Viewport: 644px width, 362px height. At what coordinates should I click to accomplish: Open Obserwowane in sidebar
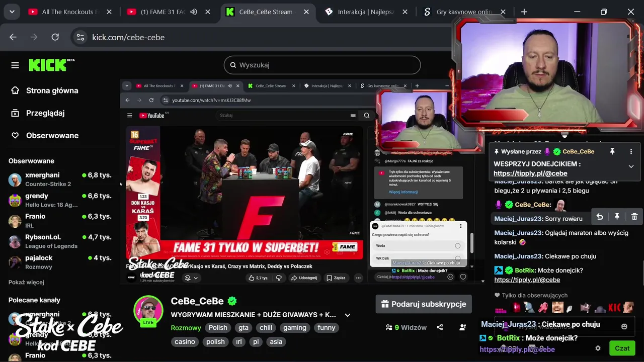[52, 135]
